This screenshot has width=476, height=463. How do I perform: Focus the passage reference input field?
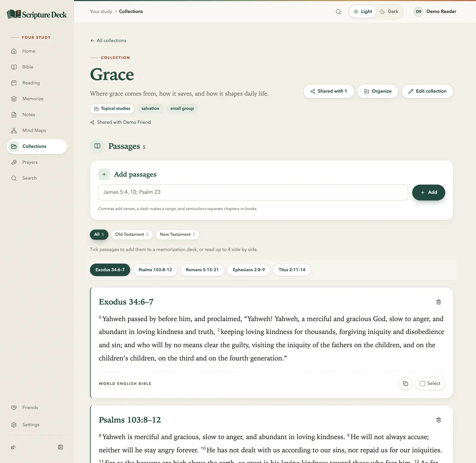coord(253,192)
